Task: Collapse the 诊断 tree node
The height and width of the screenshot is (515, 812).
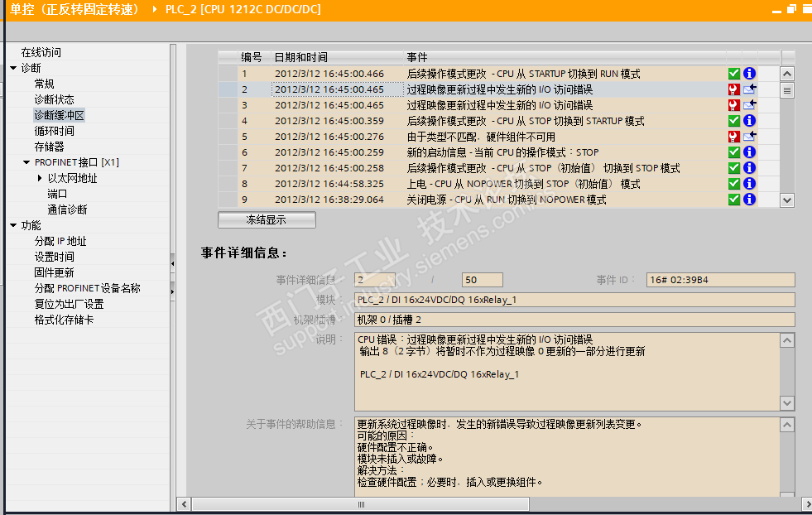Action: [13, 68]
